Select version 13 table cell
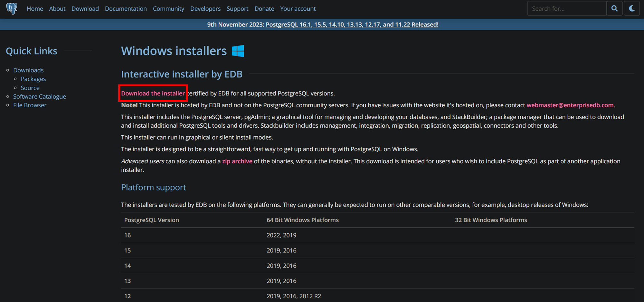Screen dimensions: 644x302 pyautogui.click(x=128, y=281)
